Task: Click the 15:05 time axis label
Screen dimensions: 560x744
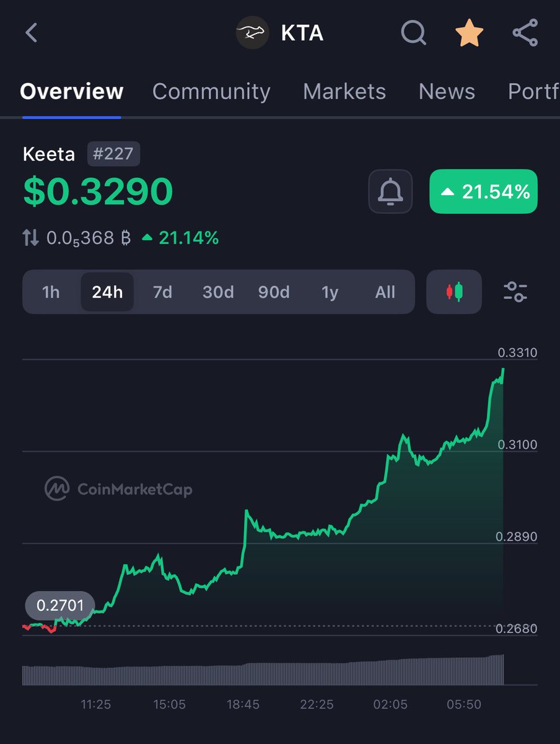Action: point(169,705)
